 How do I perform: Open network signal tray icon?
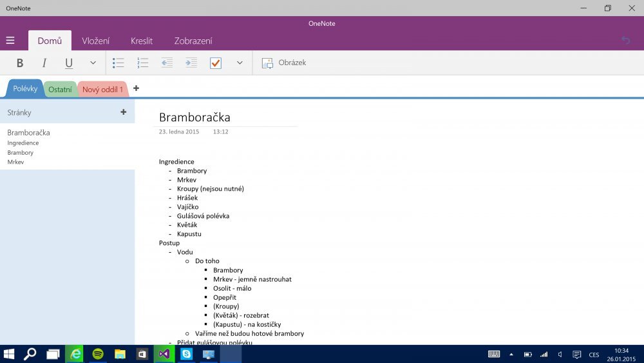(x=544, y=355)
